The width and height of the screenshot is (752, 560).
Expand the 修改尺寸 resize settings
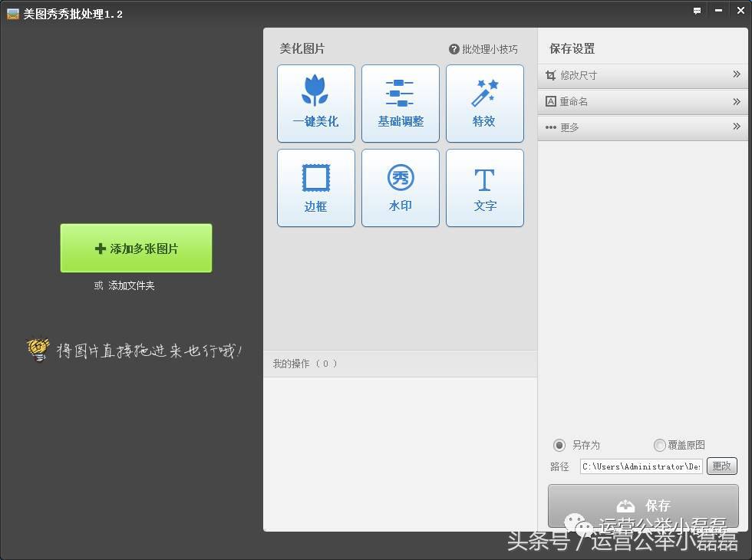pos(643,75)
